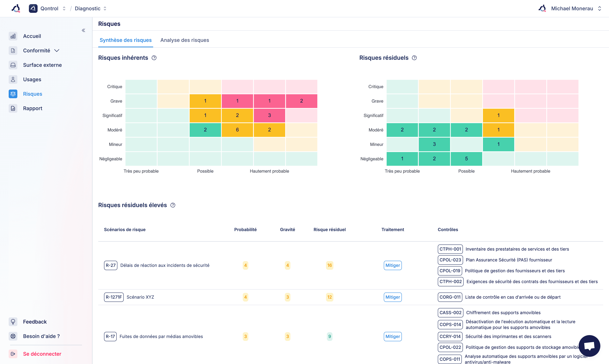Show help tooltip for Risques résiduels
The height and width of the screenshot is (364, 609).
coord(414,58)
